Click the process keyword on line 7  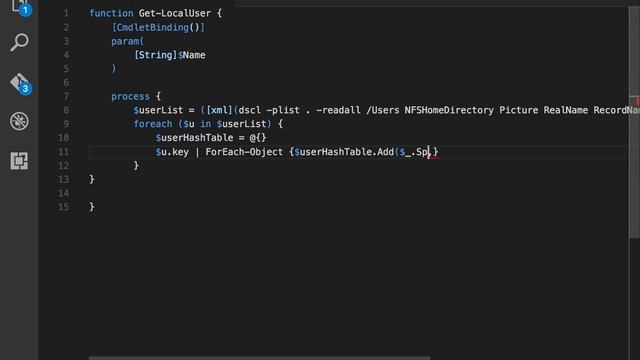coord(130,96)
